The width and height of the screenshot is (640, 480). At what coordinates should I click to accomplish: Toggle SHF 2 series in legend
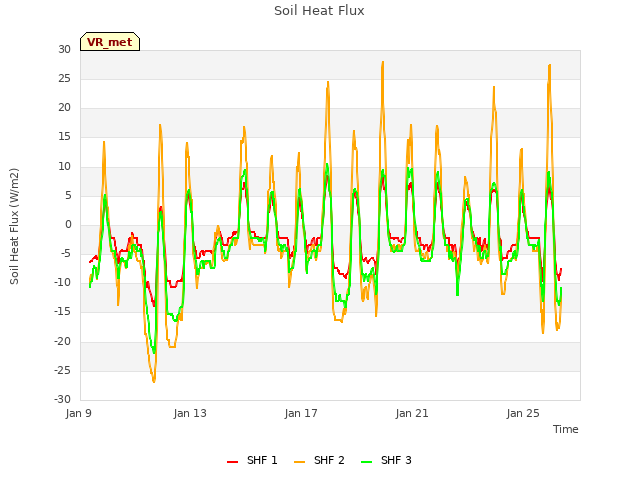click(319, 460)
